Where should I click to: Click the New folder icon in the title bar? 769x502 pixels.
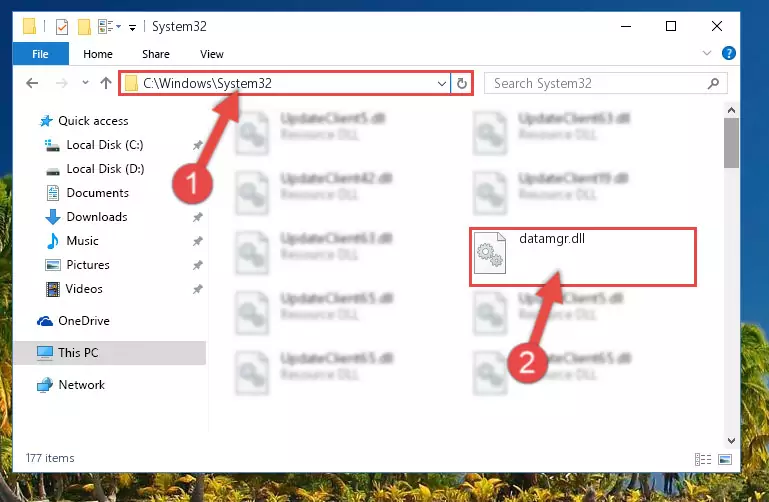(84, 26)
